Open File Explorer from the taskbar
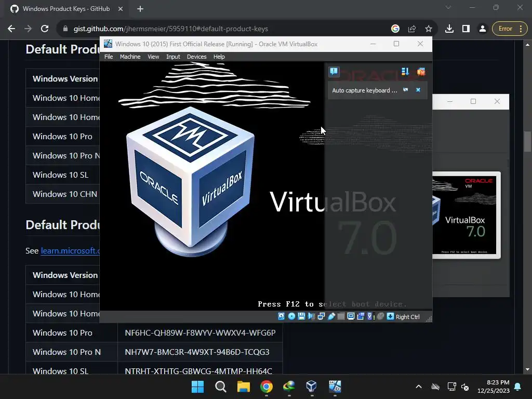The height and width of the screenshot is (399, 532). click(x=243, y=387)
